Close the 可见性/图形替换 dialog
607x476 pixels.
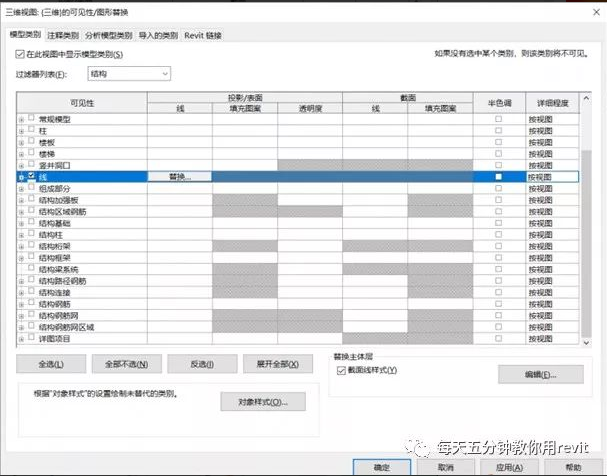point(597,12)
